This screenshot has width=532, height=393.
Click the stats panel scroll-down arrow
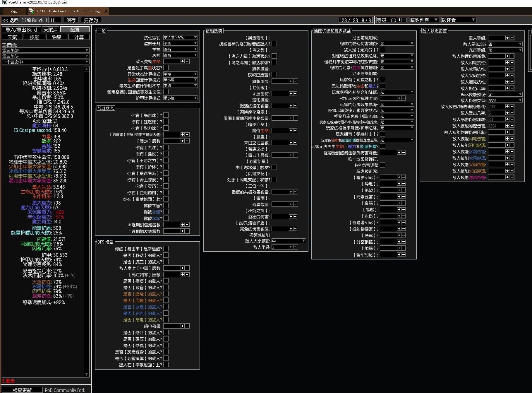point(86,374)
